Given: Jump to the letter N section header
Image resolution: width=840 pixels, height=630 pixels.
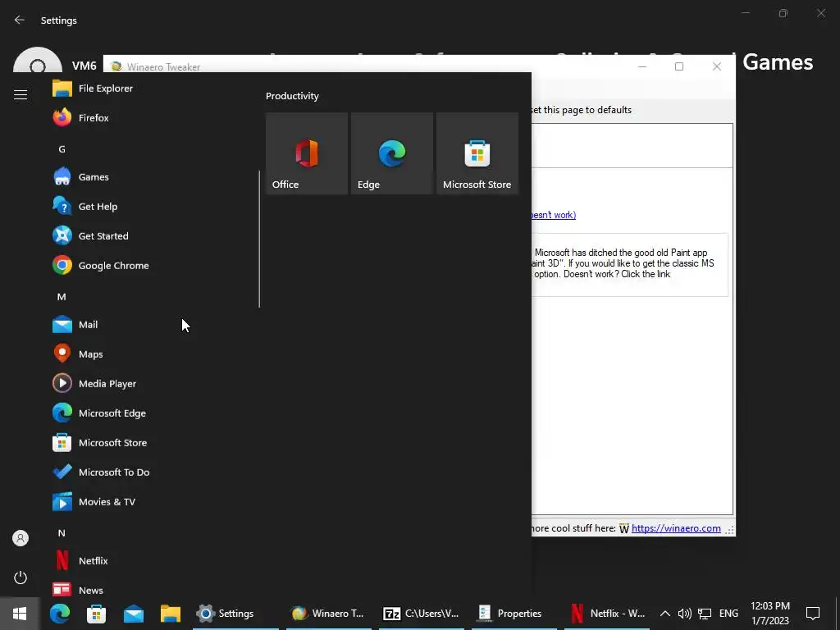Looking at the screenshot, I should [62, 533].
